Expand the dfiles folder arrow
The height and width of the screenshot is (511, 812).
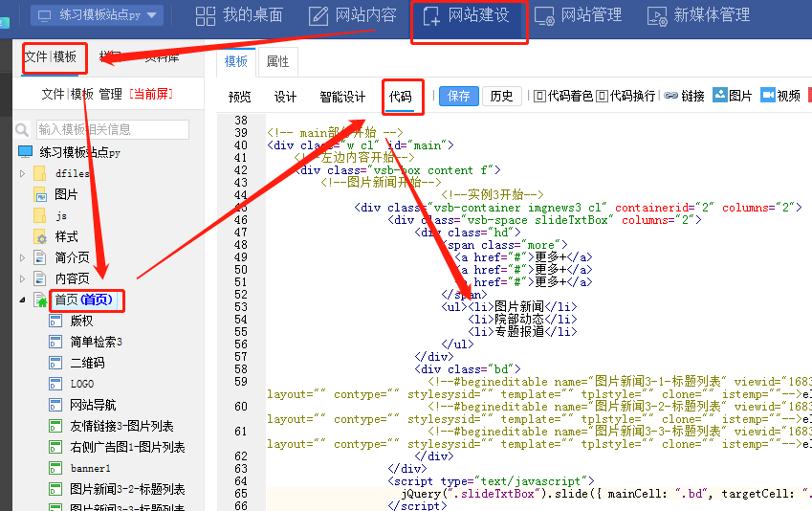click(x=23, y=173)
